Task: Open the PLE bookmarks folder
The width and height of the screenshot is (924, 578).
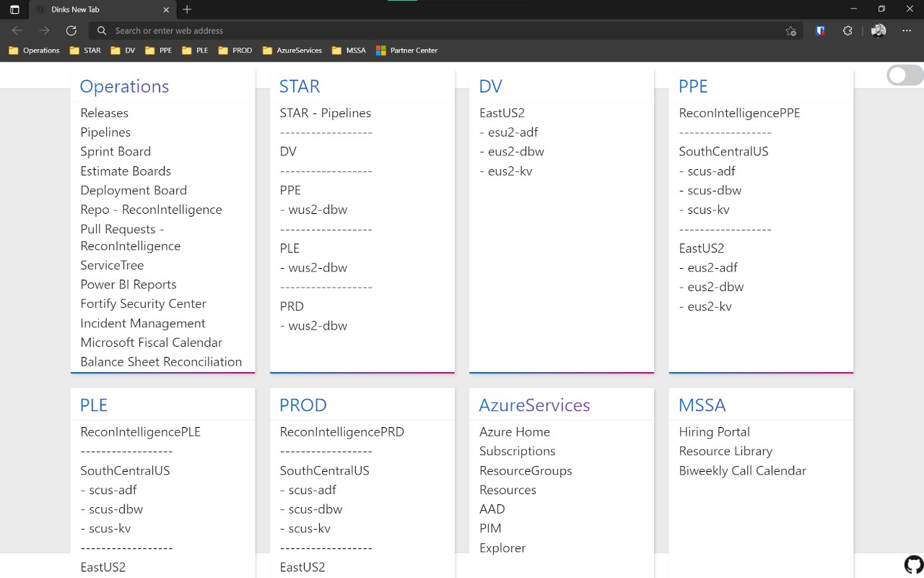Action: click(195, 51)
